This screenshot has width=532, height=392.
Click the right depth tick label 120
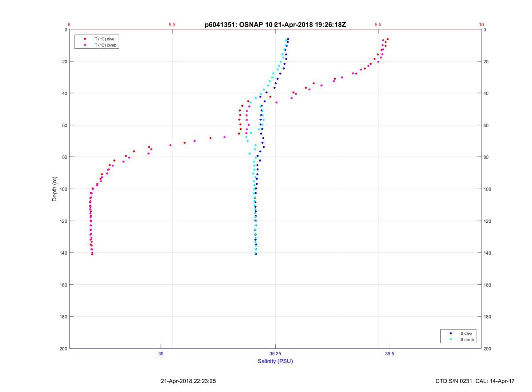[x=487, y=221]
